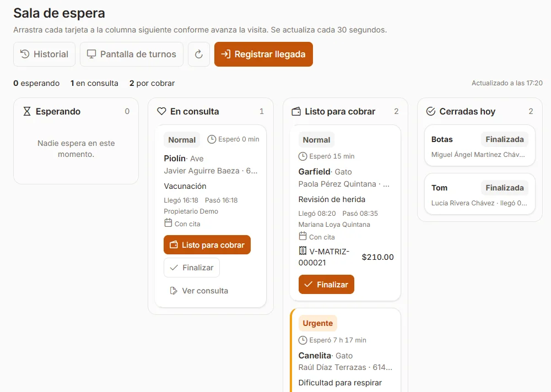Click the Vacunación reason text
Viewport: 551px width, 392px height.
point(185,186)
